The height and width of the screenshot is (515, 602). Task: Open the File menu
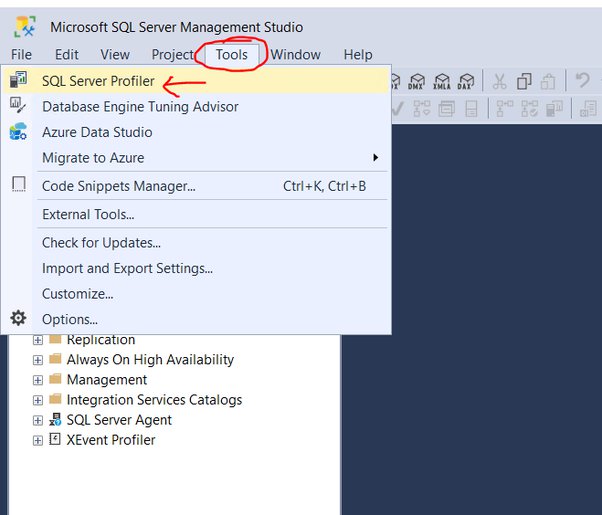(22, 55)
